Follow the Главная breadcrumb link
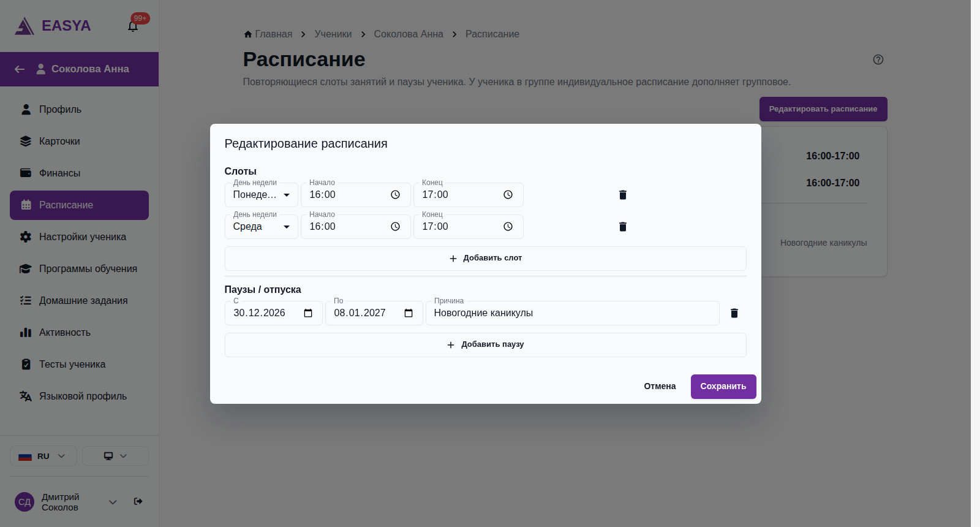This screenshot has height=527, width=980. tap(273, 34)
